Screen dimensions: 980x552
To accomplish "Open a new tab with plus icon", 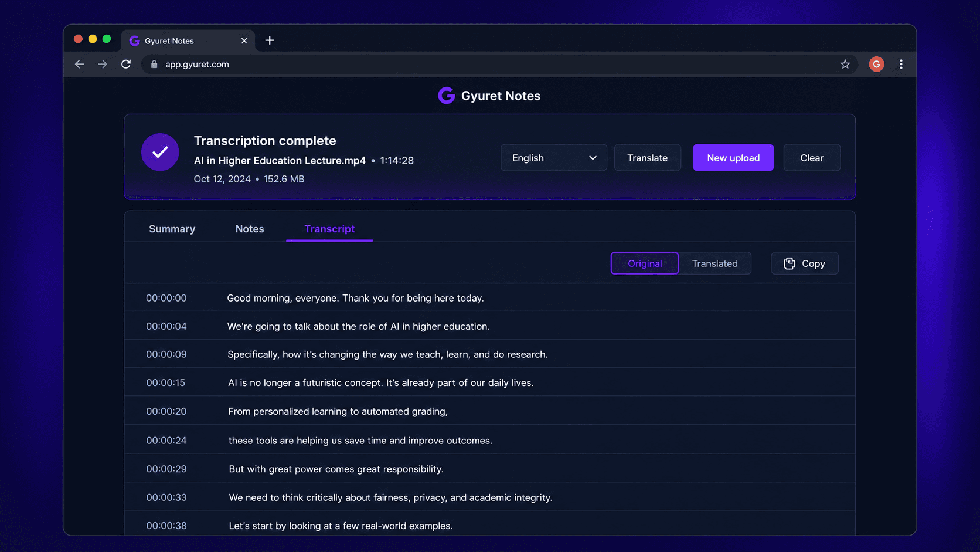I will (270, 40).
